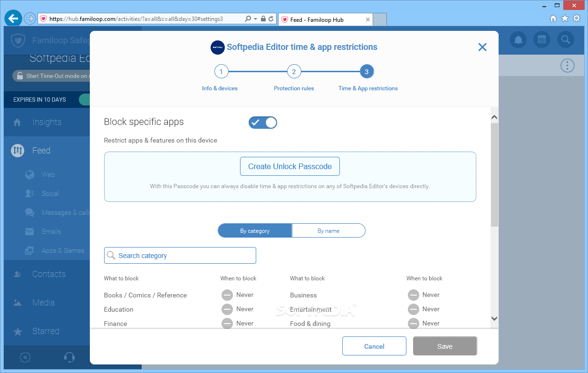Switch to the By name tab

click(x=328, y=230)
